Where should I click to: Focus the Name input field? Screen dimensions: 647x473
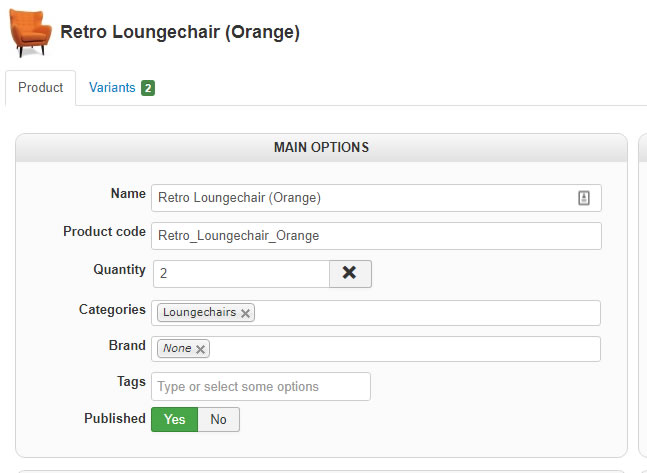[360, 198]
